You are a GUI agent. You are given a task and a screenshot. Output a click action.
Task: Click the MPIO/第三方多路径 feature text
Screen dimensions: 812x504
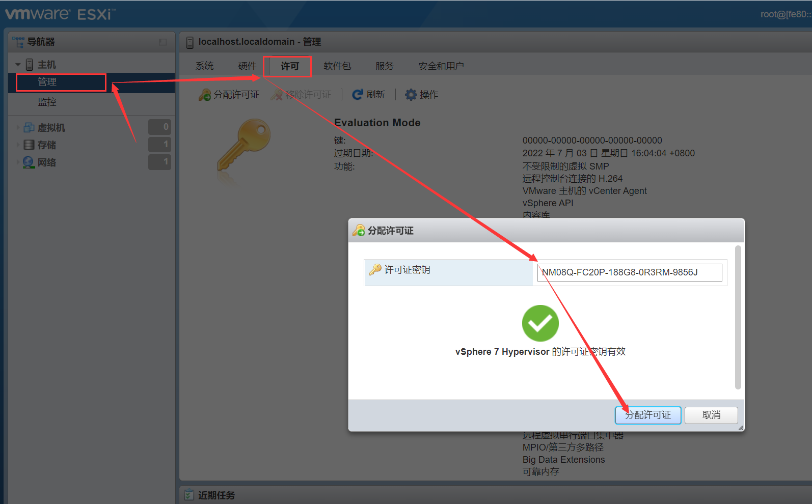click(563, 447)
